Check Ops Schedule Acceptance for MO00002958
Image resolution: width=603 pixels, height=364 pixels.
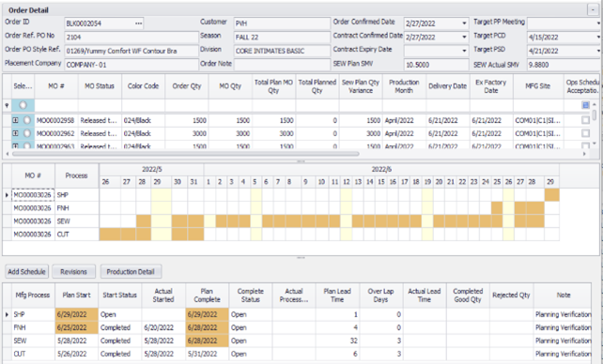(x=585, y=121)
